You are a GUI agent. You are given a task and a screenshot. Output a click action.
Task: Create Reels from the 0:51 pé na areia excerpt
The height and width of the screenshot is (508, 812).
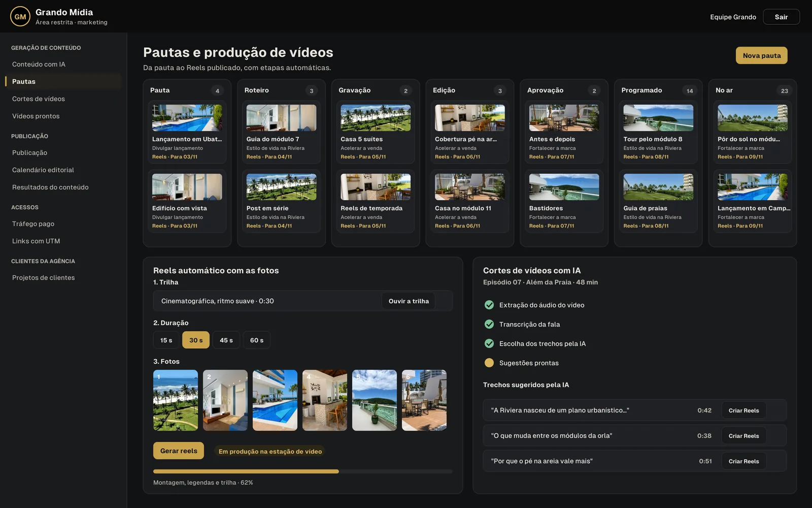tap(744, 461)
